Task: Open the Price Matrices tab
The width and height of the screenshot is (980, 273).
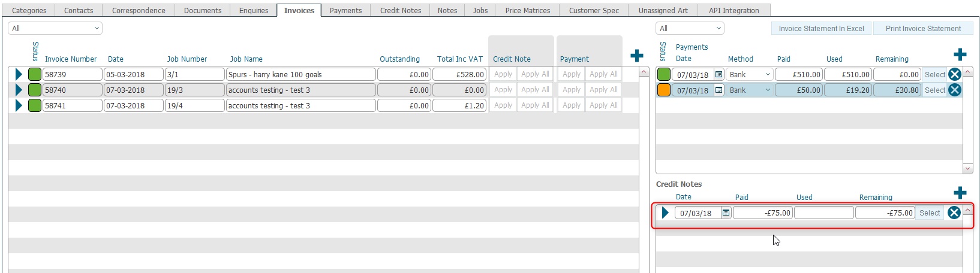Action: pos(527,10)
